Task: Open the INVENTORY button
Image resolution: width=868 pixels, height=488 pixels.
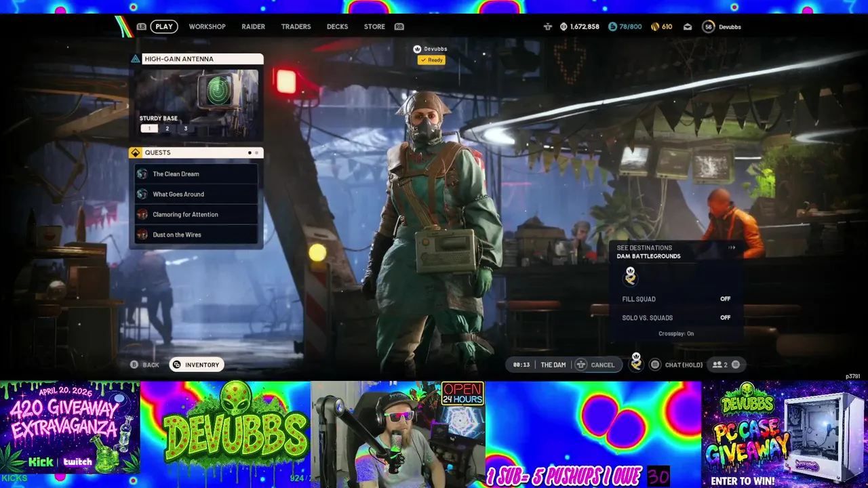Action: tap(196, 365)
